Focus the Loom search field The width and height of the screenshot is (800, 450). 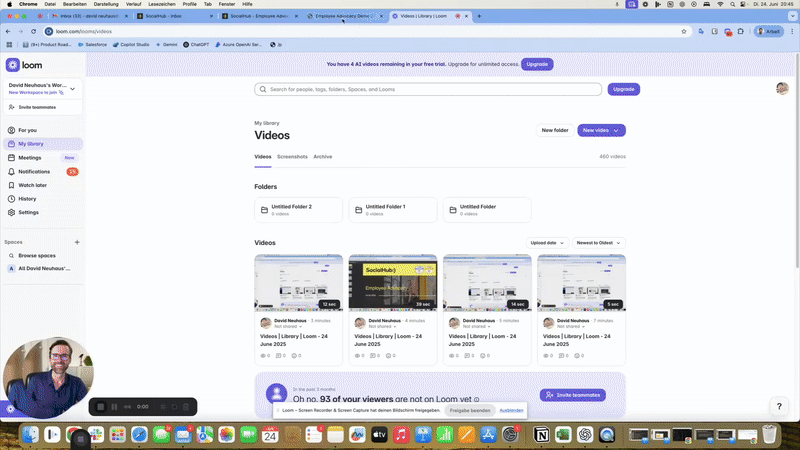[428, 89]
